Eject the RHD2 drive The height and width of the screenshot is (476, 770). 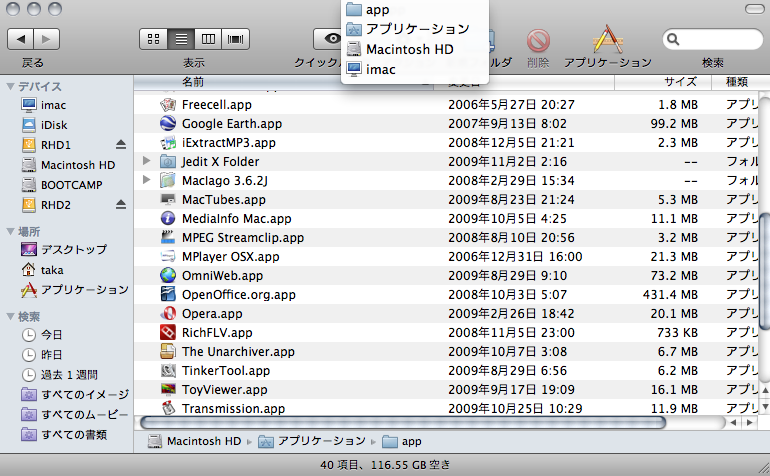pyautogui.click(x=121, y=204)
